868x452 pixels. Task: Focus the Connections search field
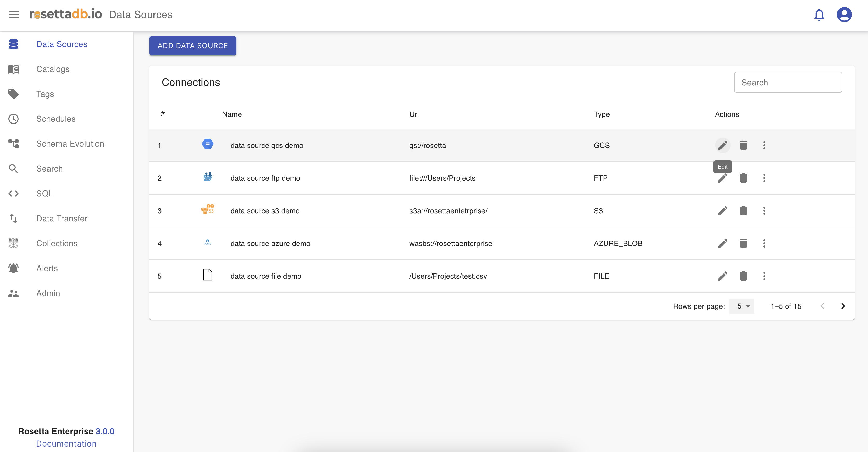[787, 82]
